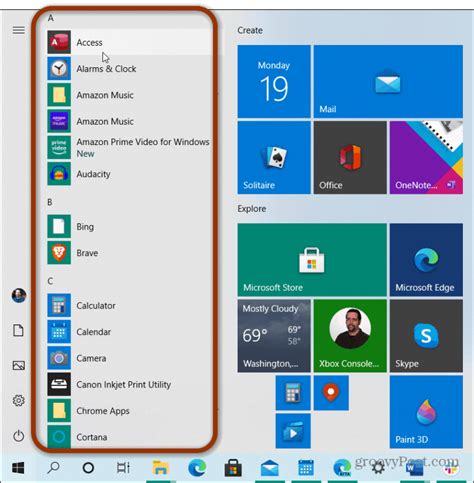Open Amazon Prime Video for Windows
The width and height of the screenshot is (474, 483).
pos(129,148)
